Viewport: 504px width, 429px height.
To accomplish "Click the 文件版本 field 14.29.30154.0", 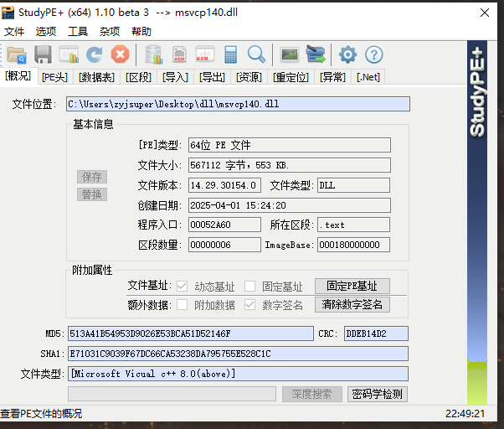I will coord(224,185).
